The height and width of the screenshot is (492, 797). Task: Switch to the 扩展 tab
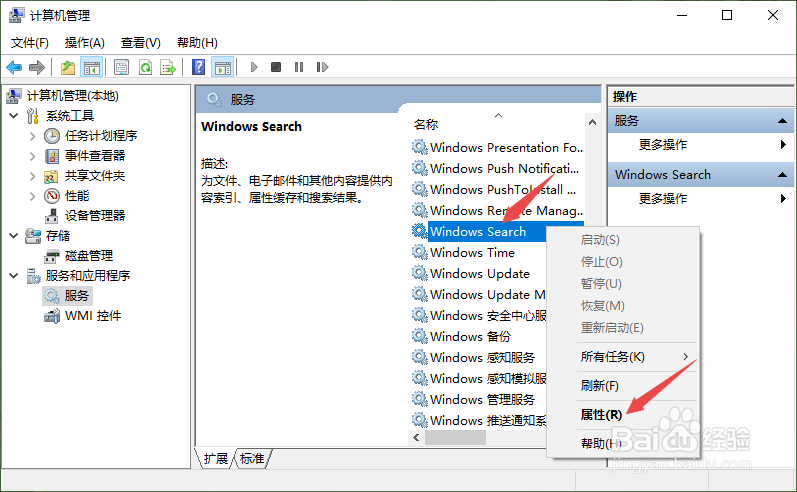(216, 458)
